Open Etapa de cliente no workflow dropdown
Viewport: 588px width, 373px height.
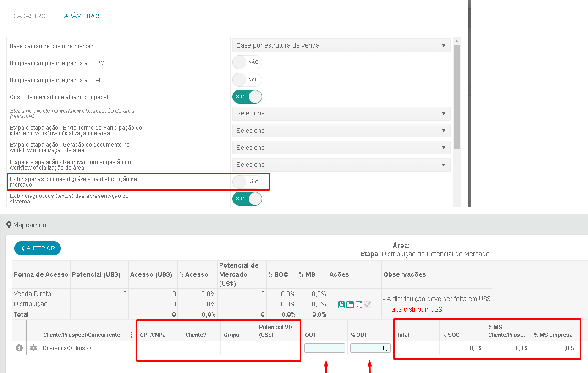[x=341, y=113]
